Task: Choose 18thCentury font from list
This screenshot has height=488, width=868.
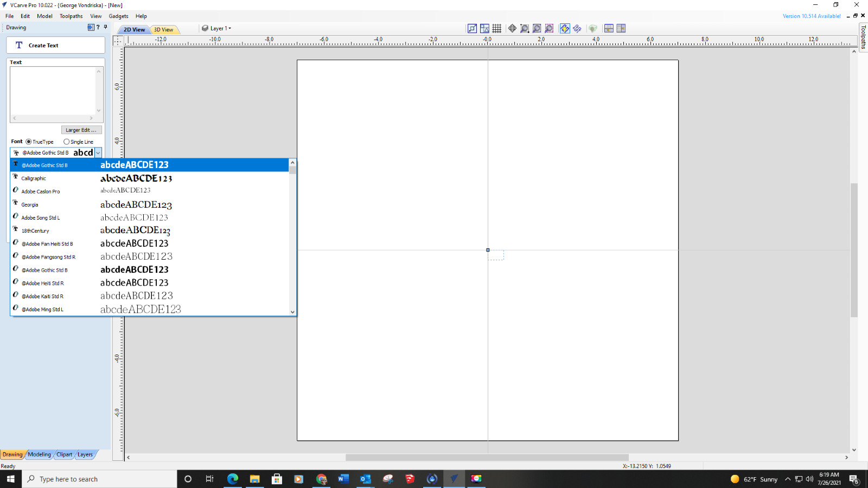Action: click(x=150, y=230)
